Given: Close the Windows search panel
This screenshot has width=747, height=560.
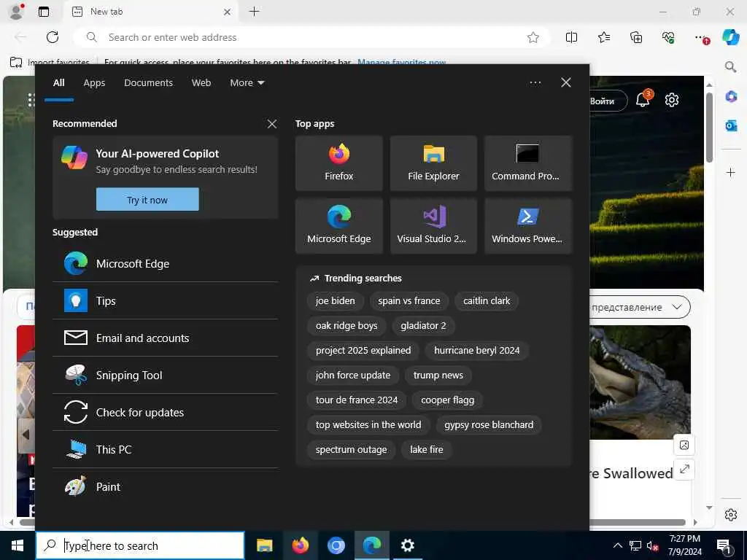Looking at the screenshot, I should point(566,83).
